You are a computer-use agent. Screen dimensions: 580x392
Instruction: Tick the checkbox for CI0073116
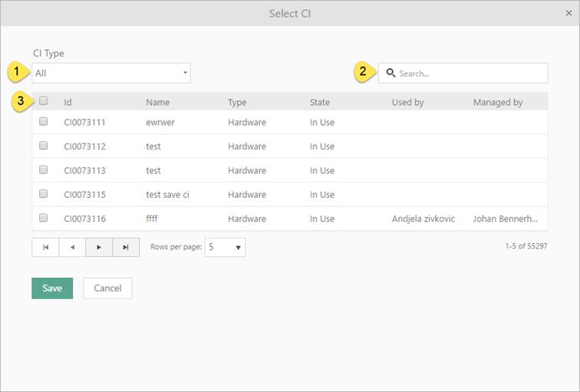pos(44,218)
